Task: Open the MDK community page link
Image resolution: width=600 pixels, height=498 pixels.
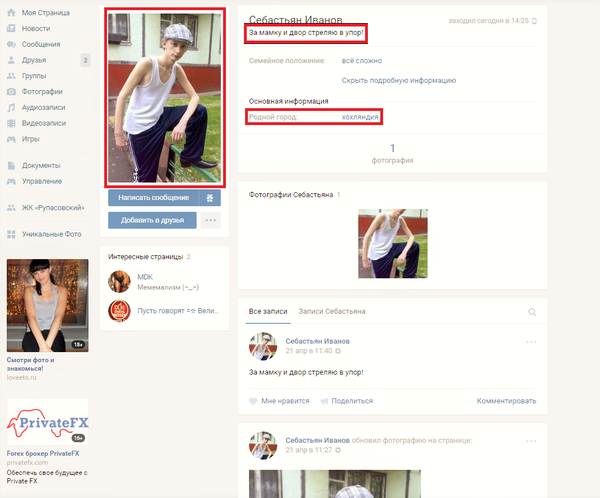Action: click(x=145, y=277)
